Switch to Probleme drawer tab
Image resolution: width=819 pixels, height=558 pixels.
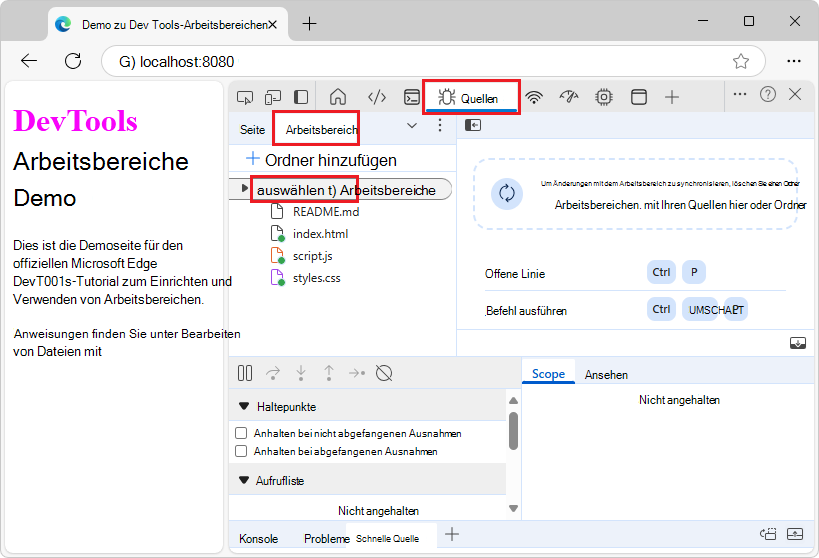click(x=327, y=539)
